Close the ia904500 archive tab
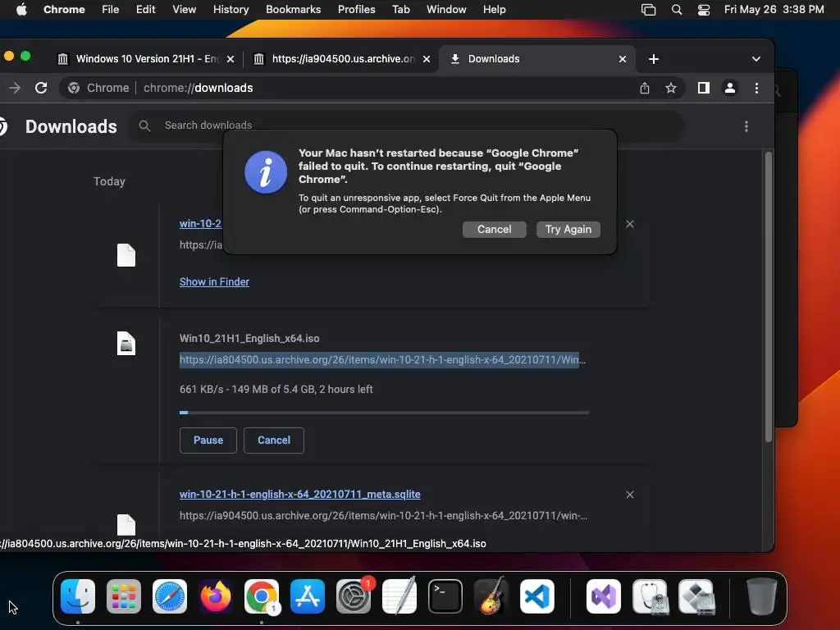Image resolution: width=840 pixels, height=630 pixels. pos(427,59)
